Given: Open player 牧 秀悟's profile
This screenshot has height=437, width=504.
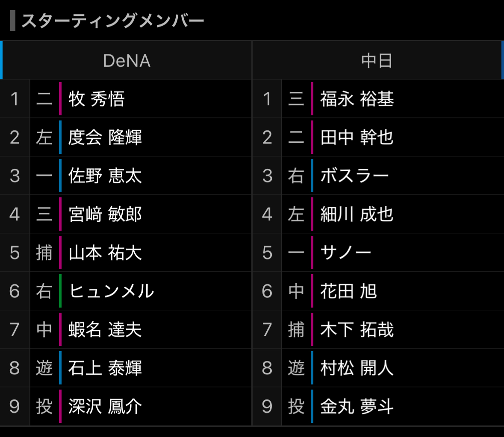Looking at the screenshot, I should coord(97,99).
